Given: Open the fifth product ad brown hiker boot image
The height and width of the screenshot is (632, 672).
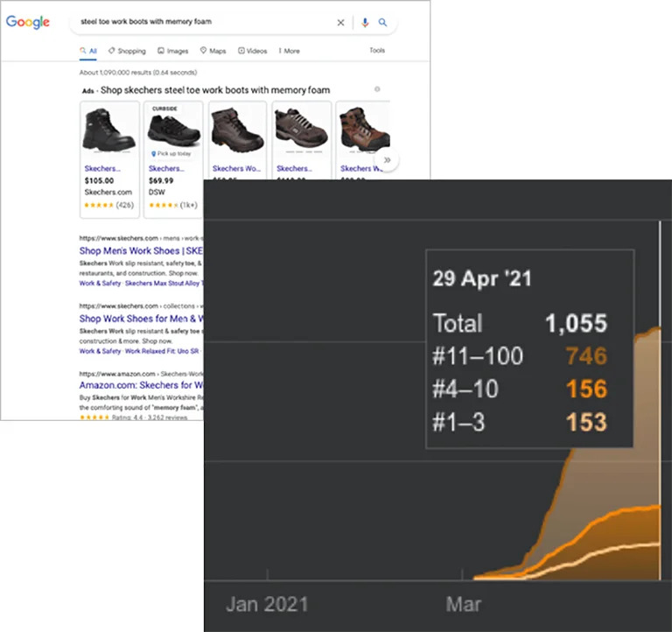Looking at the screenshot, I should (x=364, y=130).
